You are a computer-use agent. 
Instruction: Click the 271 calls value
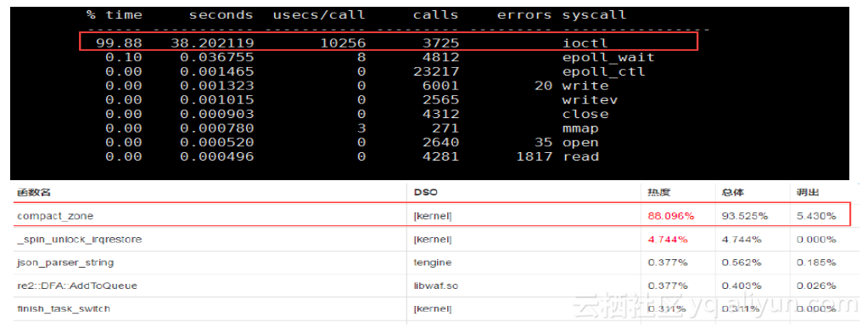[x=445, y=128]
